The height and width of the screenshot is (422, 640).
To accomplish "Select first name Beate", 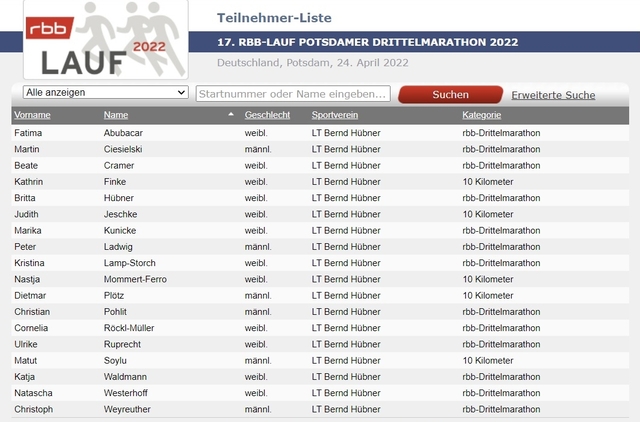I will [x=26, y=166].
